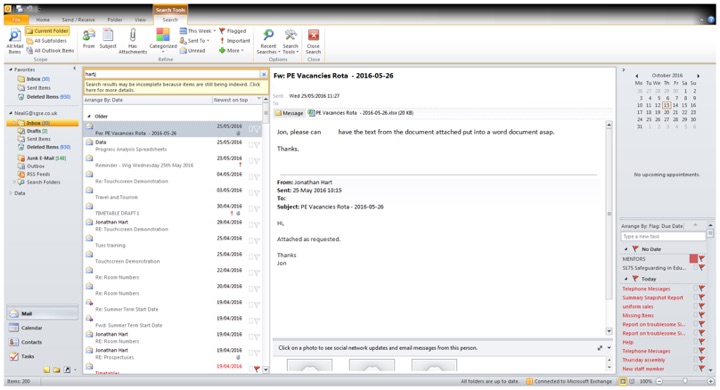Image resolution: width=720 pixels, height=390 pixels.
Task: Toggle flag on RE: Prospectuses message
Action: pos(257,353)
